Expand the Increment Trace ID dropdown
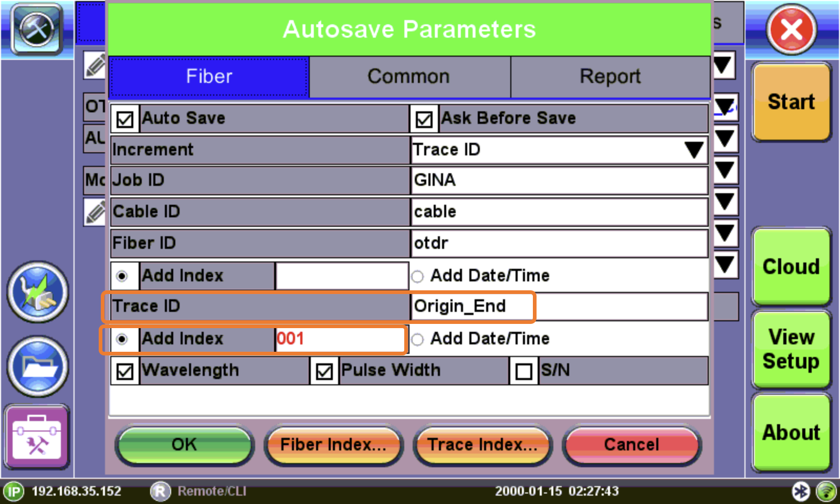Viewport: 840px width, 504px height. click(x=693, y=150)
